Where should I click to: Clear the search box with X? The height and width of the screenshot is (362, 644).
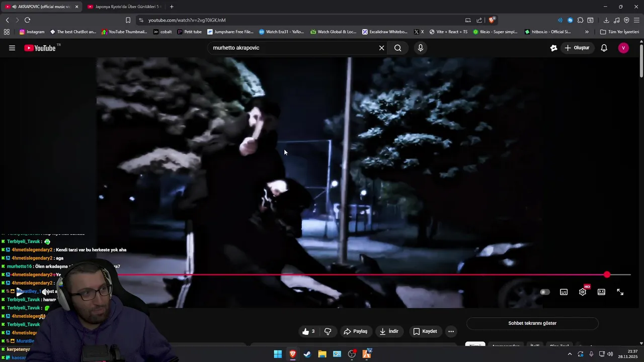coord(381,48)
